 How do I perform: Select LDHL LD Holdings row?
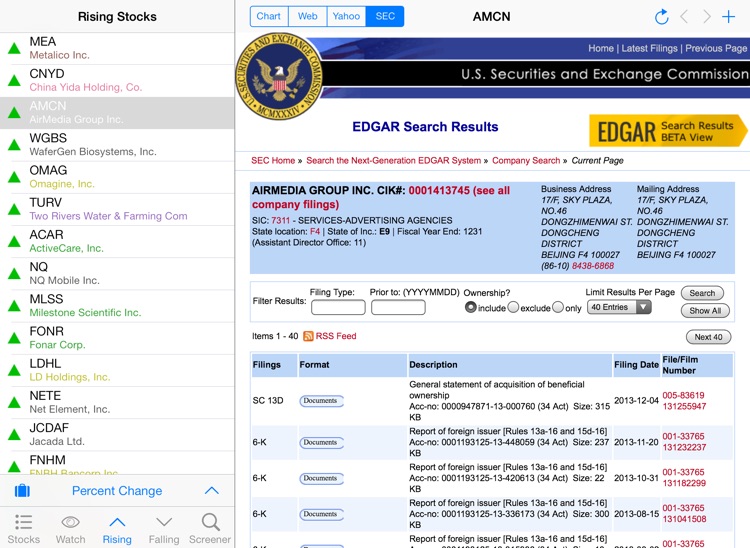(117, 370)
